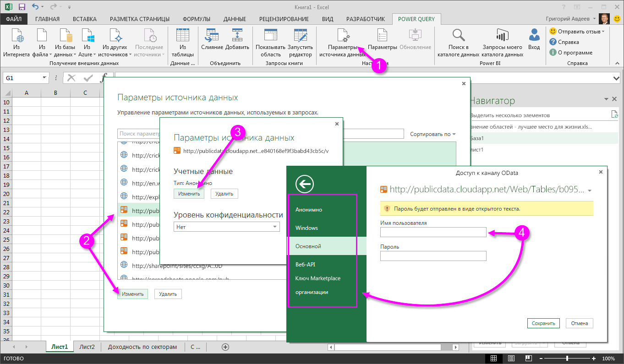The width and height of the screenshot is (624, 364).
Task: Click Изменить under Учетные данные
Action: pos(189,194)
